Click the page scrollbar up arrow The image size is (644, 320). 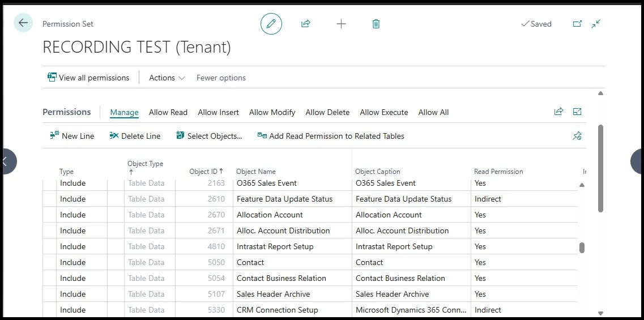pyautogui.click(x=600, y=93)
